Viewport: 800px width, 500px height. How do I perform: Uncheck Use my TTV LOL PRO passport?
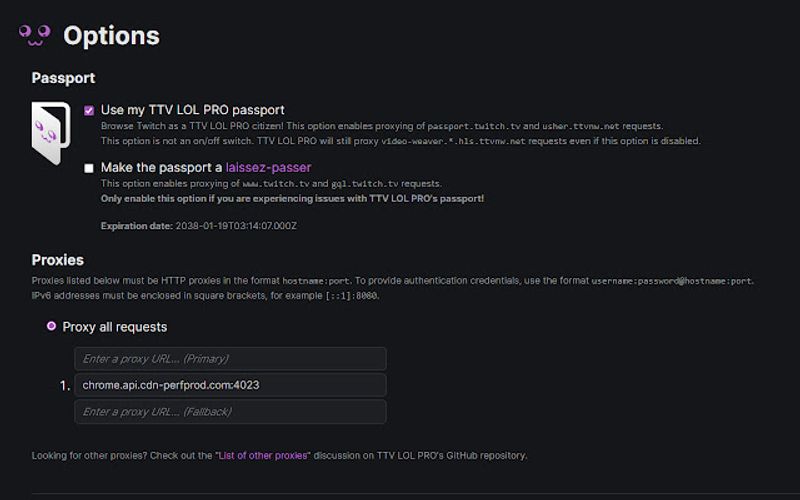click(89, 110)
